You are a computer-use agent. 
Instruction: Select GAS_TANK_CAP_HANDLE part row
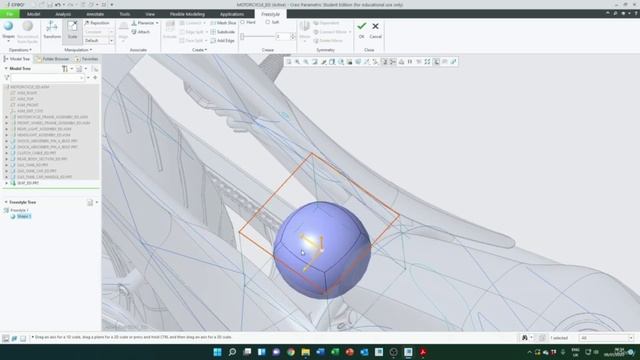tap(44, 177)
